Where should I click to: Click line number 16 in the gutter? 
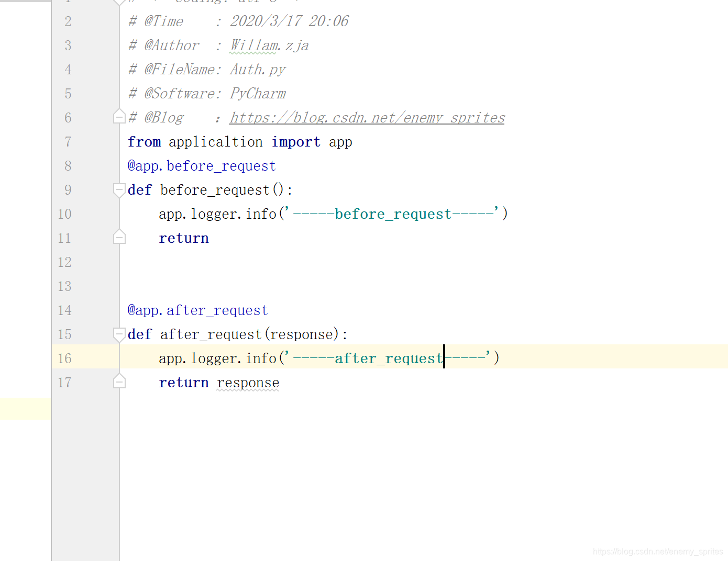click(x=64, y=358)
